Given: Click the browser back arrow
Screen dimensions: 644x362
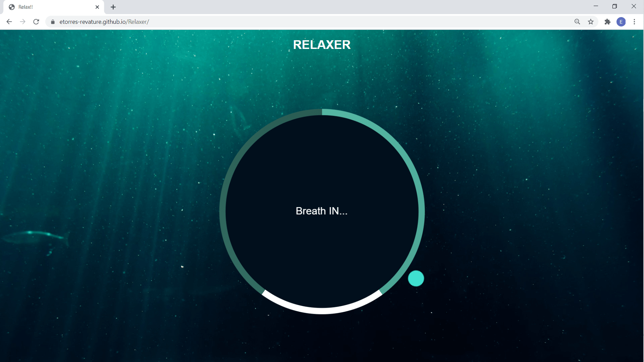Looking at the screenshot, I should [9, 22].
